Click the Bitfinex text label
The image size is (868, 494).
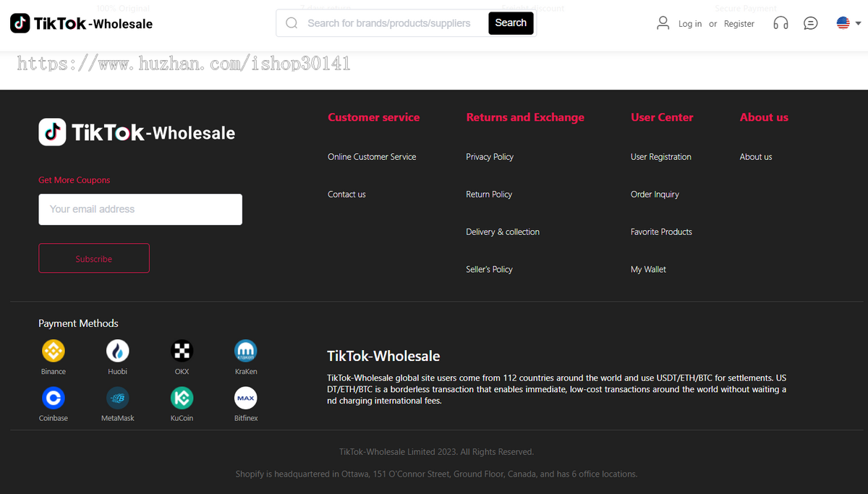click(246, 418)
